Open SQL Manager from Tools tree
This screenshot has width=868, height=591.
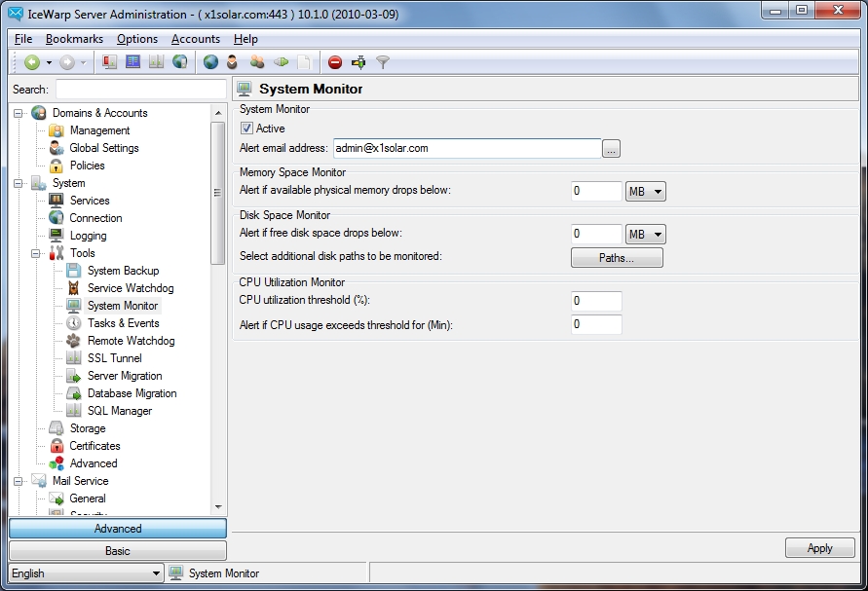[119, 411]
